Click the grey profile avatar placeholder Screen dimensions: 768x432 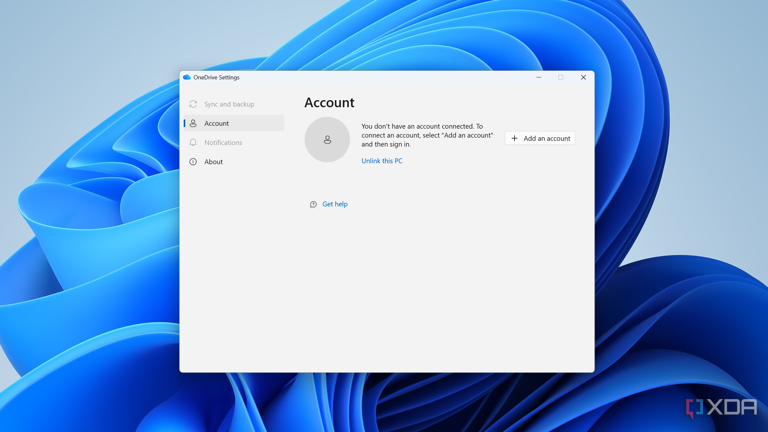coord(327,140)
